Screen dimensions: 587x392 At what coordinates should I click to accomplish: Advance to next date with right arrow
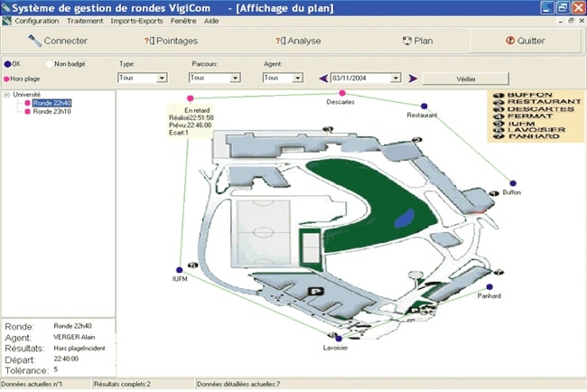point(413,79)
